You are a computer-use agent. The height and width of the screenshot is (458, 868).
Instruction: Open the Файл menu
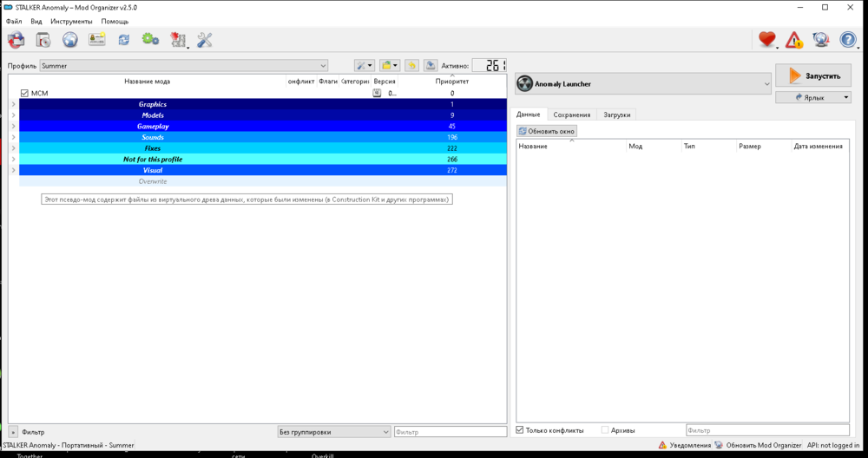tap(14, 21)
